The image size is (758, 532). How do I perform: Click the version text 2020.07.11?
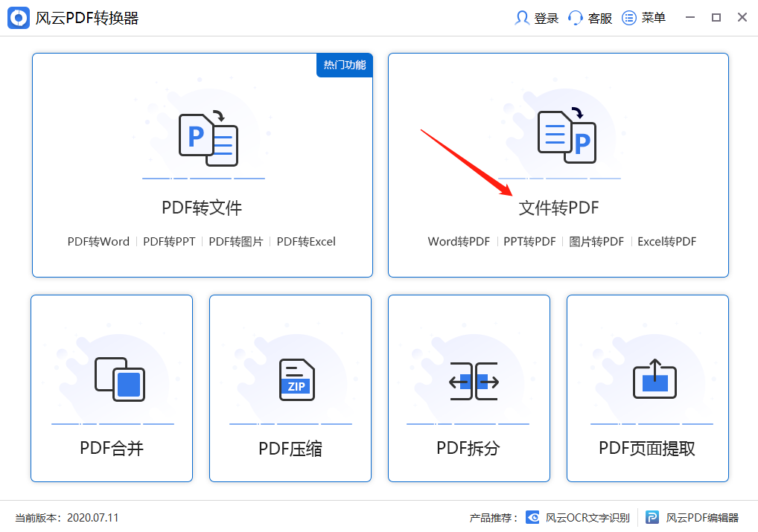(x=93, y=518)
